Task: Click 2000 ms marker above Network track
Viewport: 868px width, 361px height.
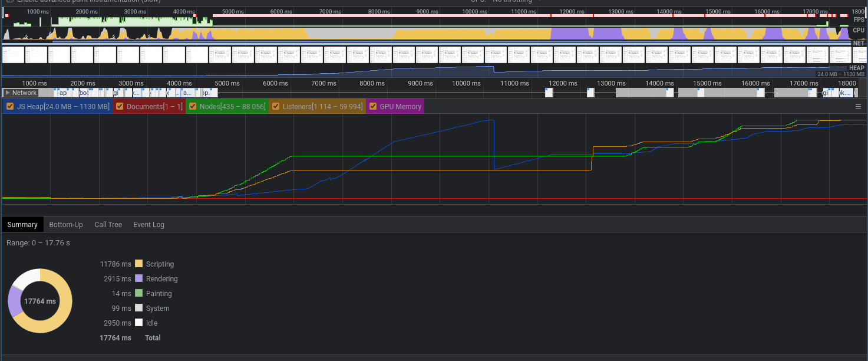Action: pos(82,83)
